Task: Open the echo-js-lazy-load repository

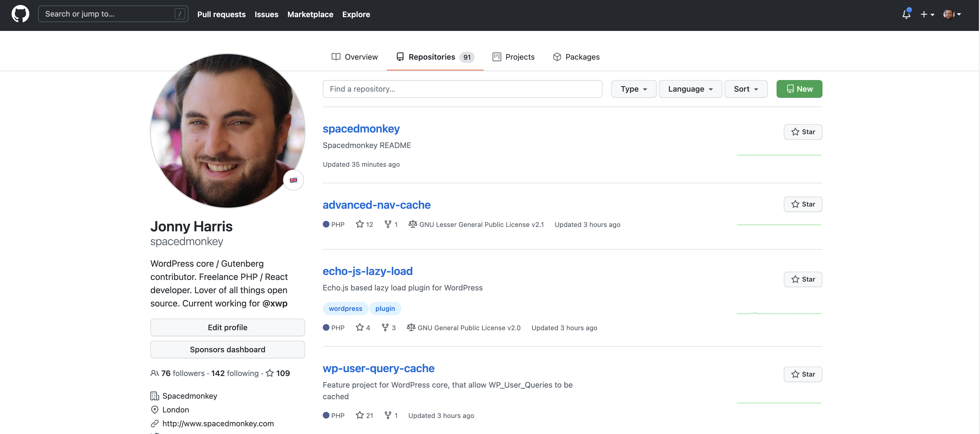Action: [x=368, y=271]
